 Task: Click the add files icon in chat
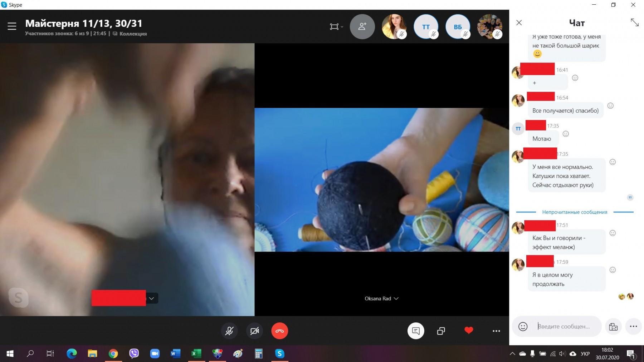[613, 326]
